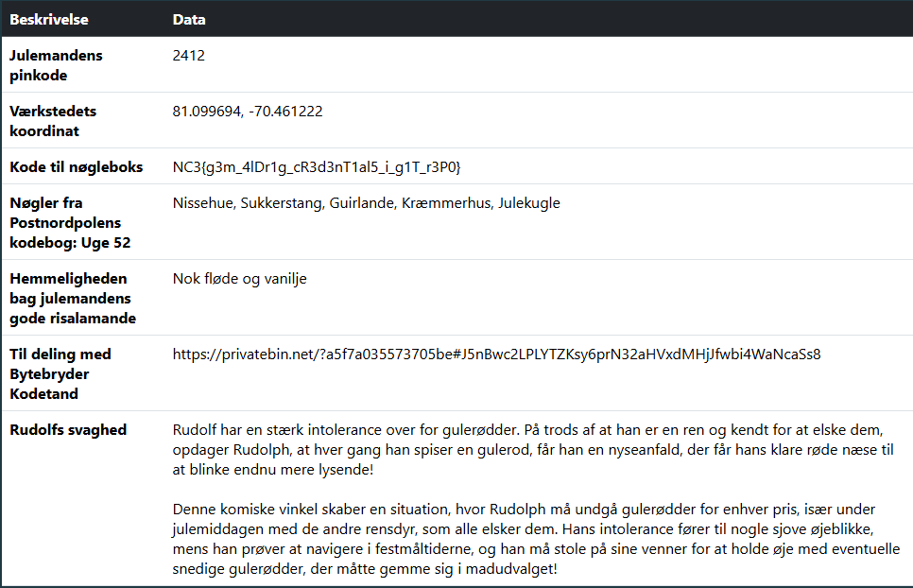Click the Beskrivelse column header
Image resolution: width=913 pixels, height=588 pixels.
pyautogui.click(x=49, y=20)
